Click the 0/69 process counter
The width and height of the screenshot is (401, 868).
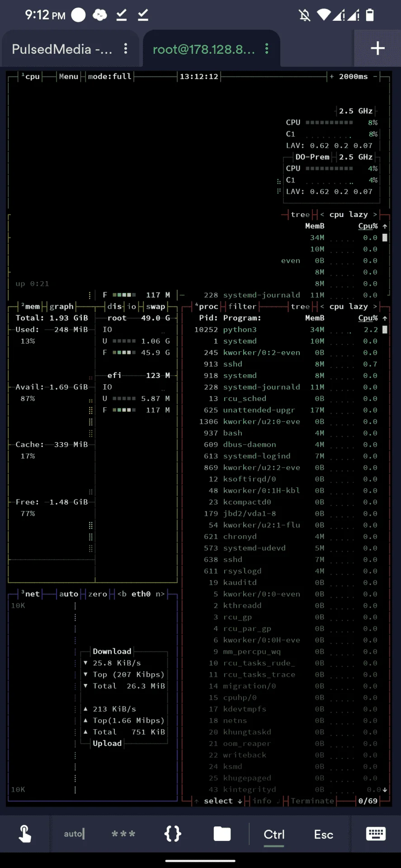368,801
